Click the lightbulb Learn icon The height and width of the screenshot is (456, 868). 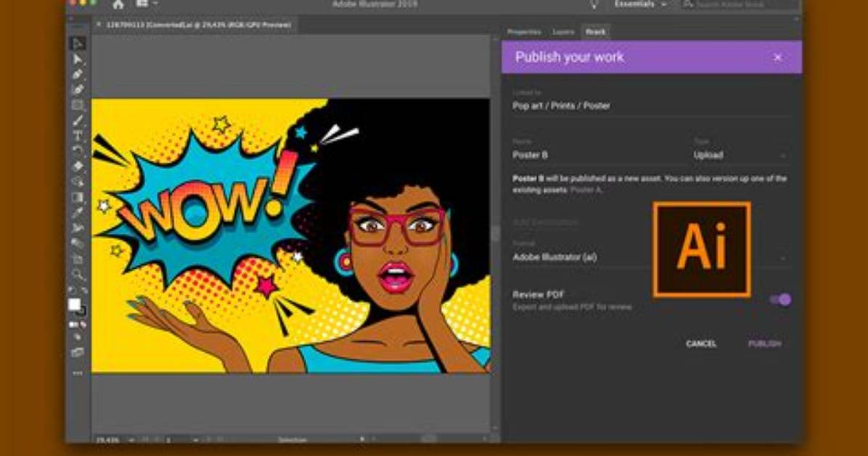coord(594,4)
